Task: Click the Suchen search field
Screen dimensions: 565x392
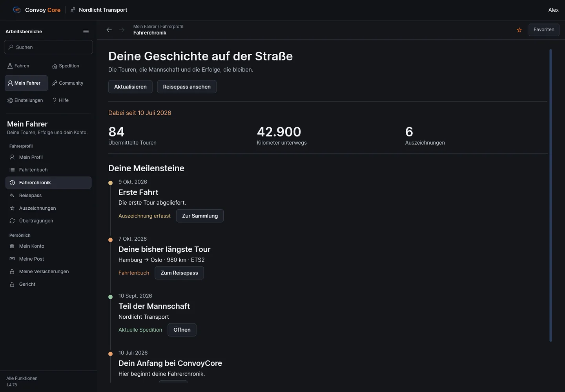Action: point(48,47)
